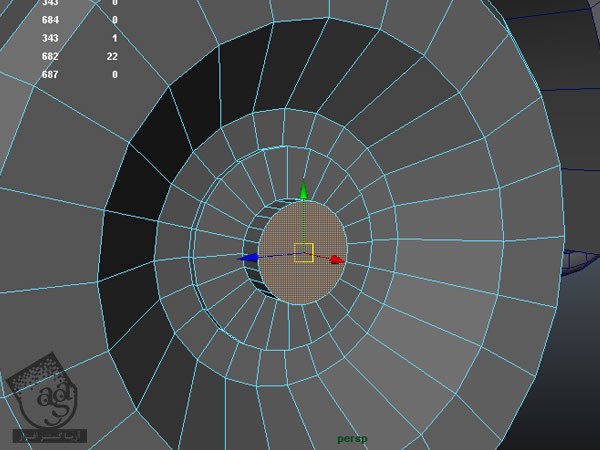The height and width of the screenshot is (450, 600).
Task: Click the HUD count 682
Action: coord(50,56)
